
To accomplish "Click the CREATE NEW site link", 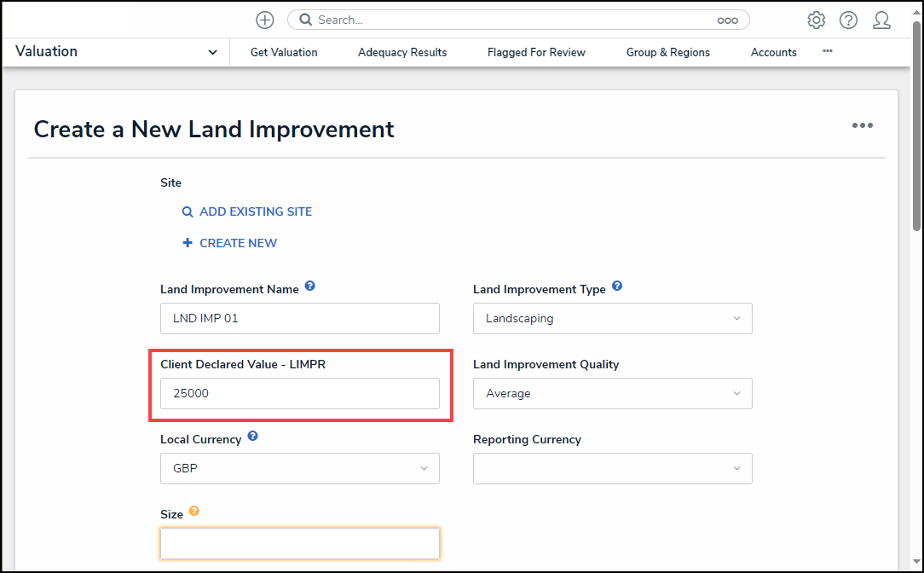I will 238,243.
